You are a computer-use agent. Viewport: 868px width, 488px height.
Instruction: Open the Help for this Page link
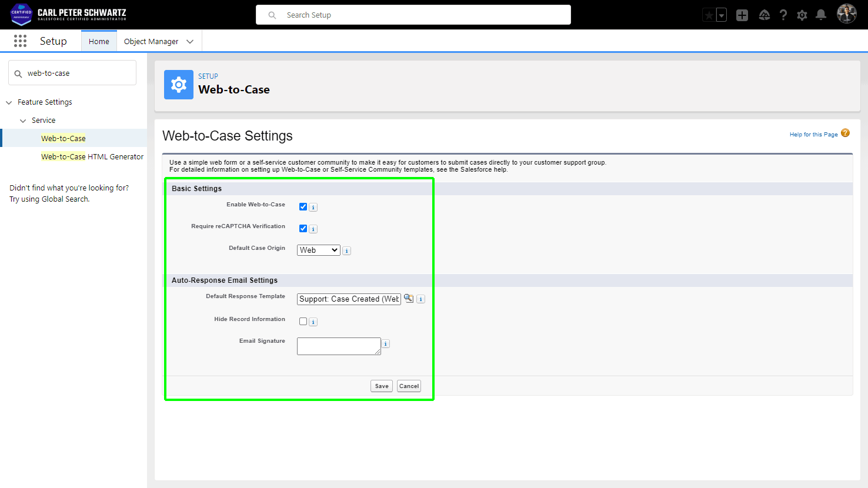(813, 135)
